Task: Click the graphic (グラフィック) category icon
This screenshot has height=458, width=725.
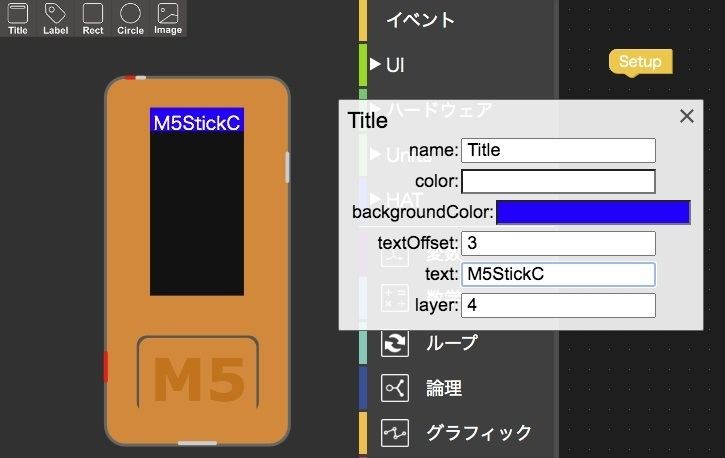Action: point(396,433)
